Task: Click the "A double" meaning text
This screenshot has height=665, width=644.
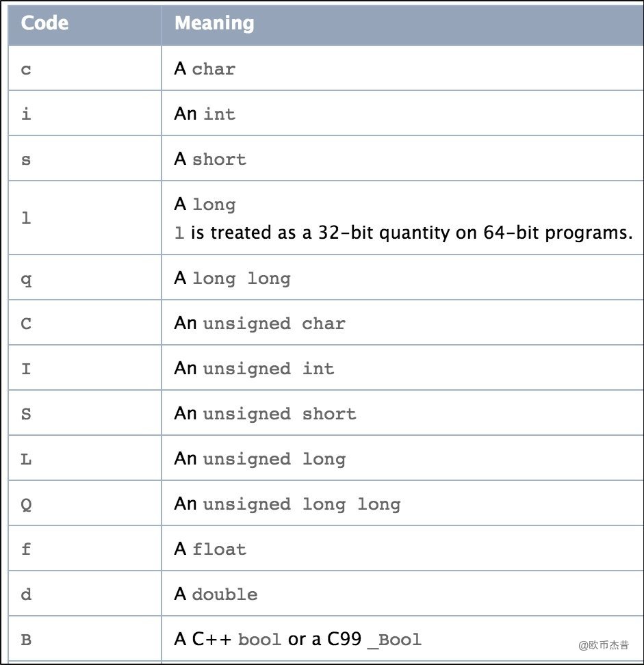Action: point(216,595)
